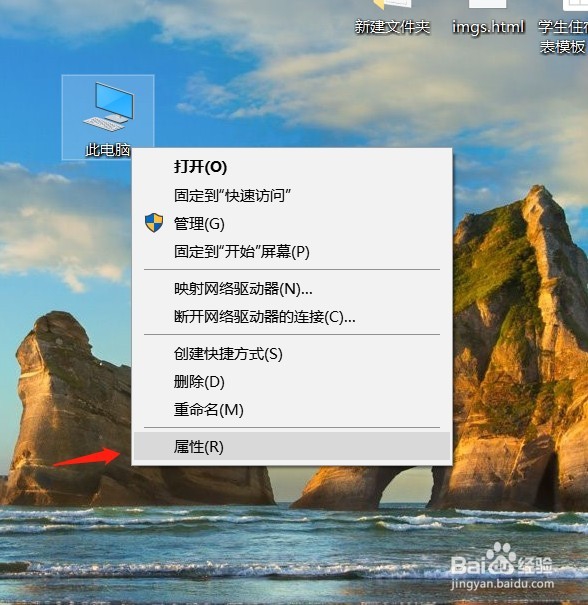Click 断开网络驱动器的连接(C)... entry
This screenshot has width=588, height=605.
click(x=292, y=317)
